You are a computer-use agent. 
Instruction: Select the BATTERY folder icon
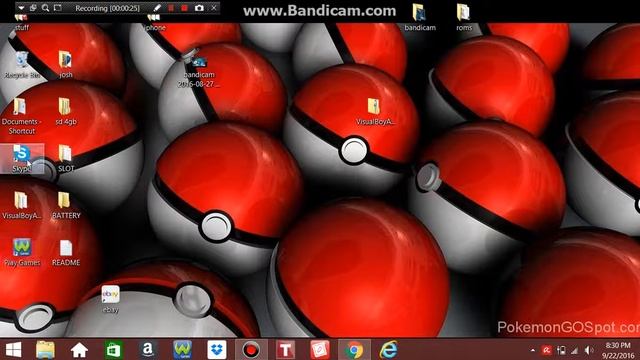point(66,206)
